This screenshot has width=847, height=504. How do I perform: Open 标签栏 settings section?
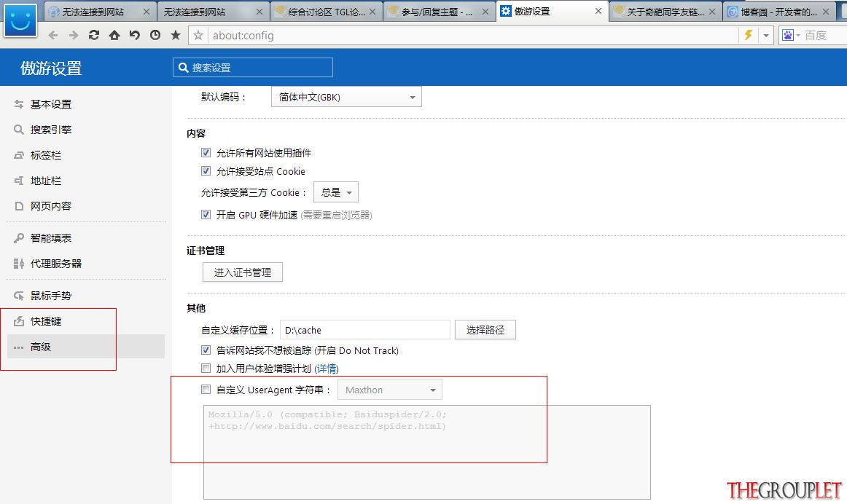pos(46,155)
